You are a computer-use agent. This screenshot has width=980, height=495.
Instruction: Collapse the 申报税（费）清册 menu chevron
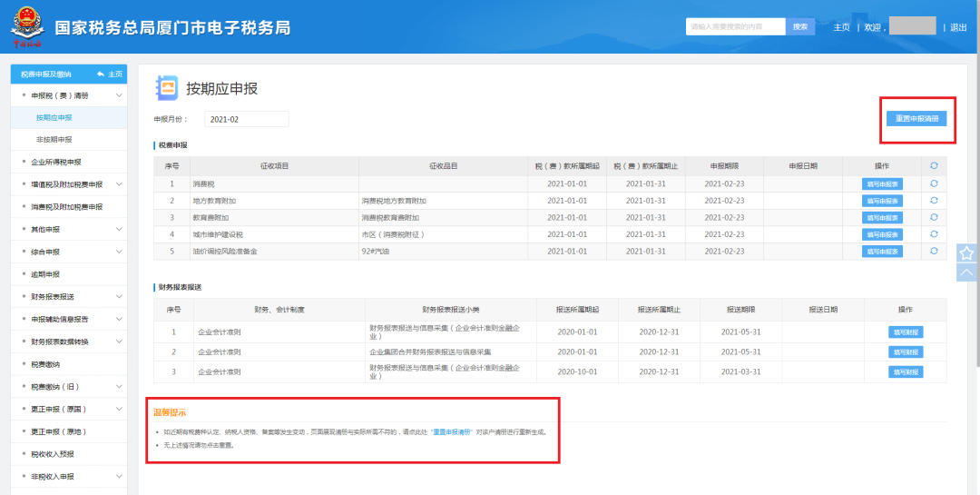point(119,95)
